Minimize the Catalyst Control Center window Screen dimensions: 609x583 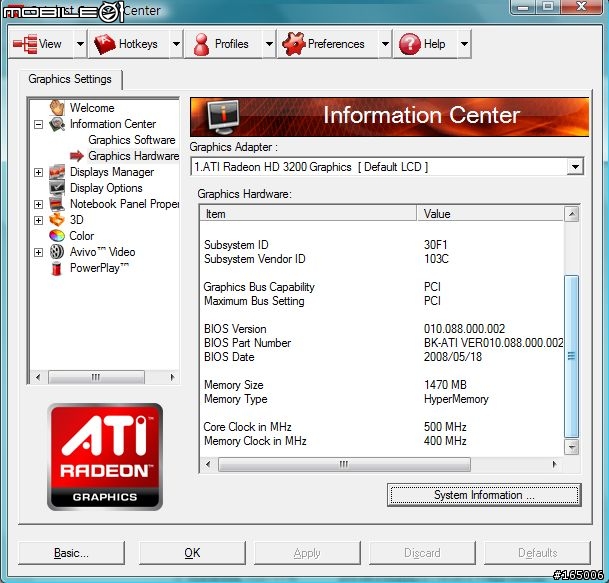coord(524,6)
